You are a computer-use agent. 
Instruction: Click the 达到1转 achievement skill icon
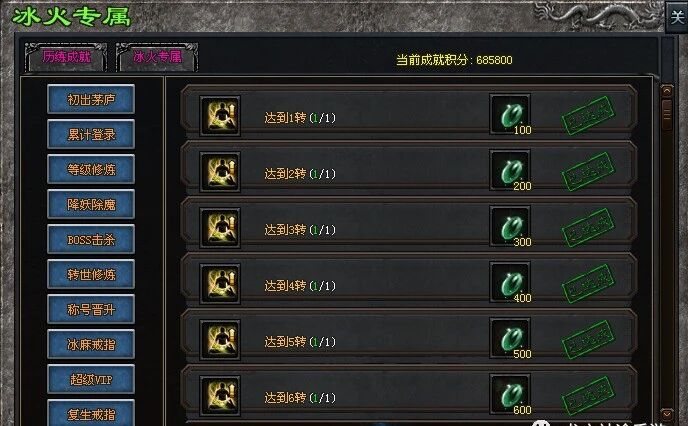[x=220, y=116]
